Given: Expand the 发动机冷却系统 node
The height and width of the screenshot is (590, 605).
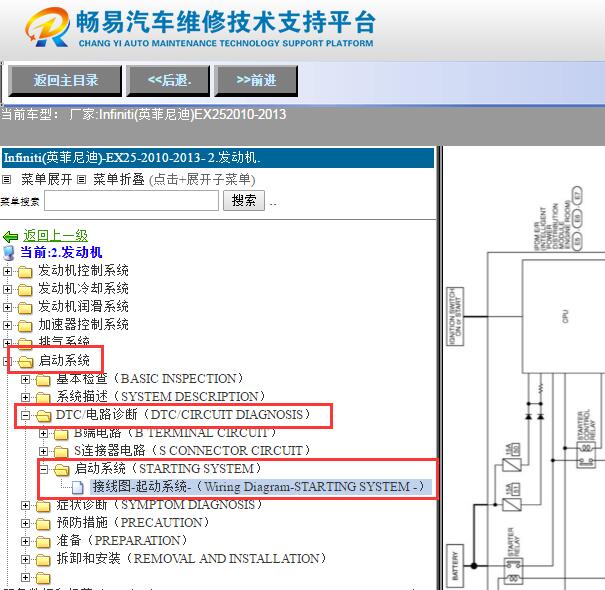Looking at the screenshot, I should click(7, 289).
